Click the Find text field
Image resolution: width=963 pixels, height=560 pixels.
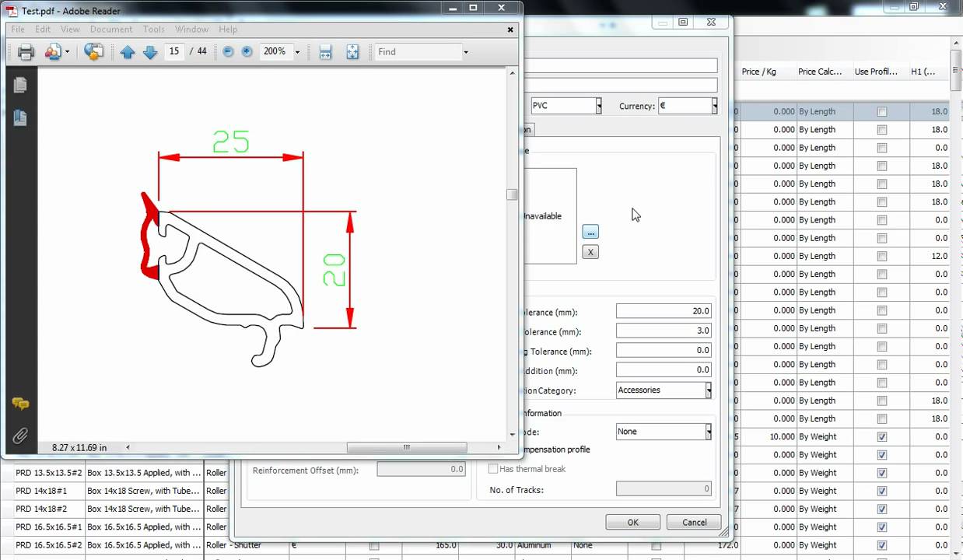click(417, 52)
